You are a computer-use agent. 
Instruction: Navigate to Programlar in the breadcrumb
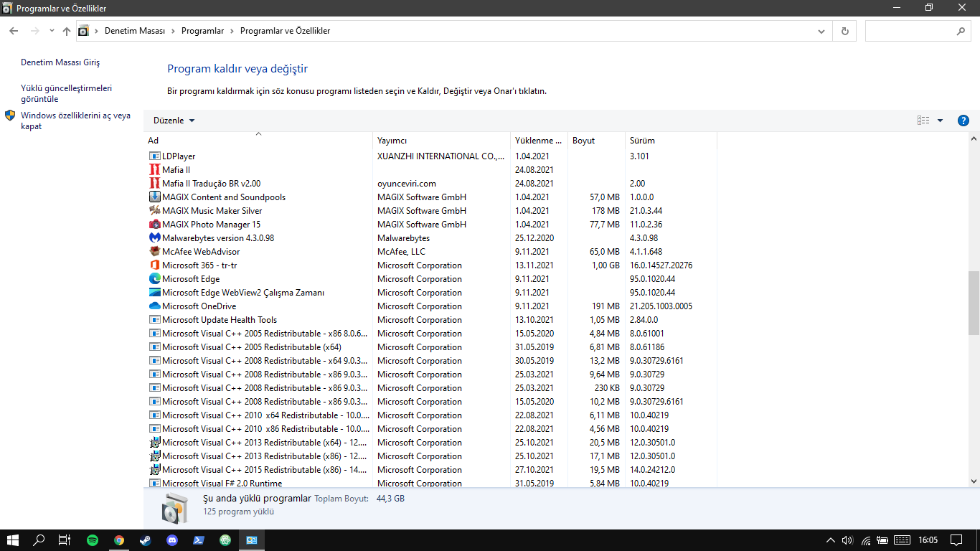[202, 31]
